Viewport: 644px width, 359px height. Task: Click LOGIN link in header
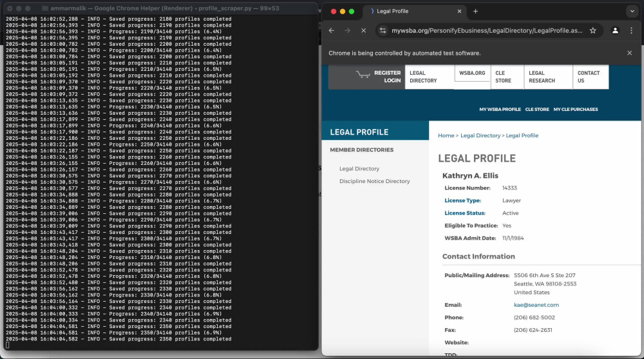392,81
